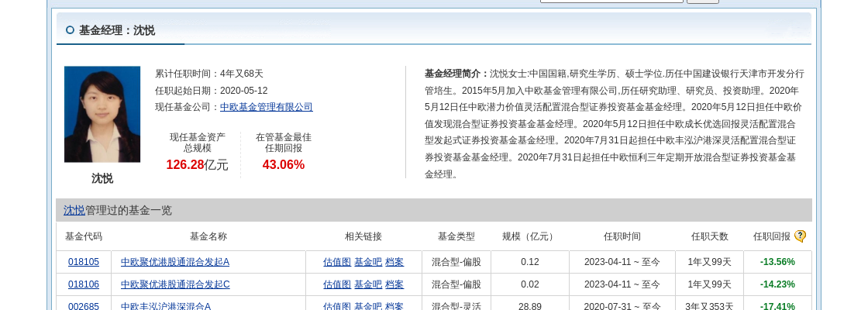Open 档案 for fund 002685
Viewport: 868px width, 310px height.
click(x=394, y=306)
